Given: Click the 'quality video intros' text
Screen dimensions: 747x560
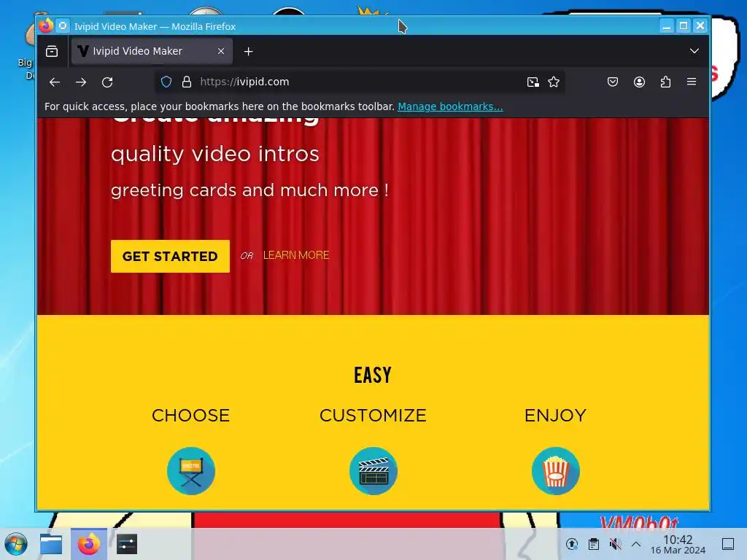Looking at the screenshot, I should point(215,155).
